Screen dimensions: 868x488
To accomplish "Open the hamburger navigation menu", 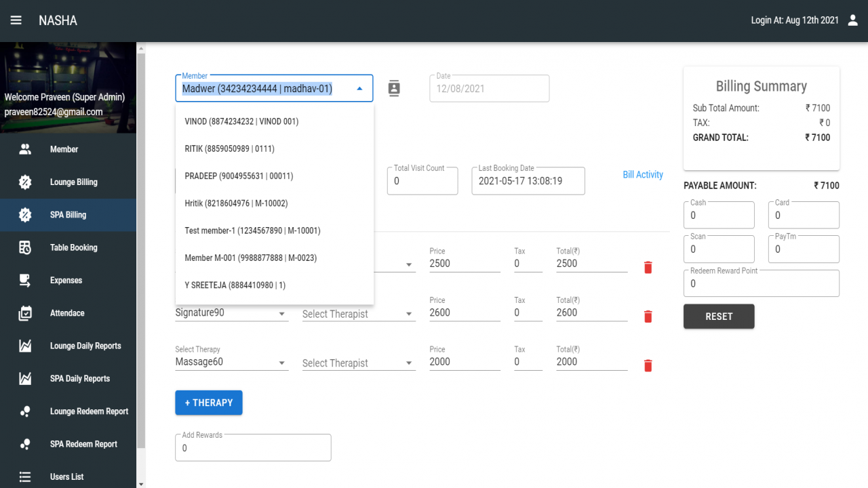I will tap(16, 20).
